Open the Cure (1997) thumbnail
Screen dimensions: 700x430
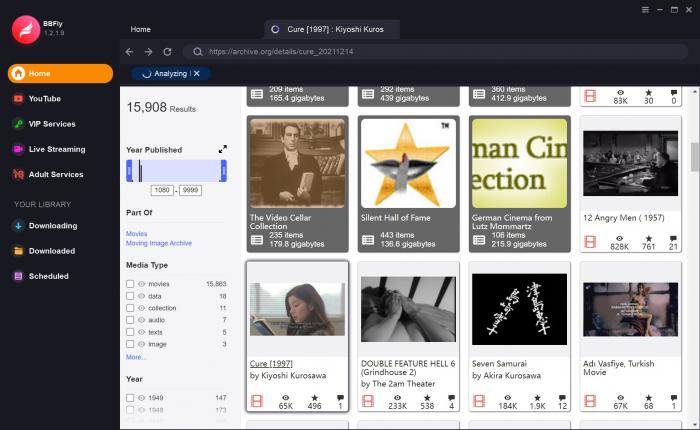click(297, 309)
